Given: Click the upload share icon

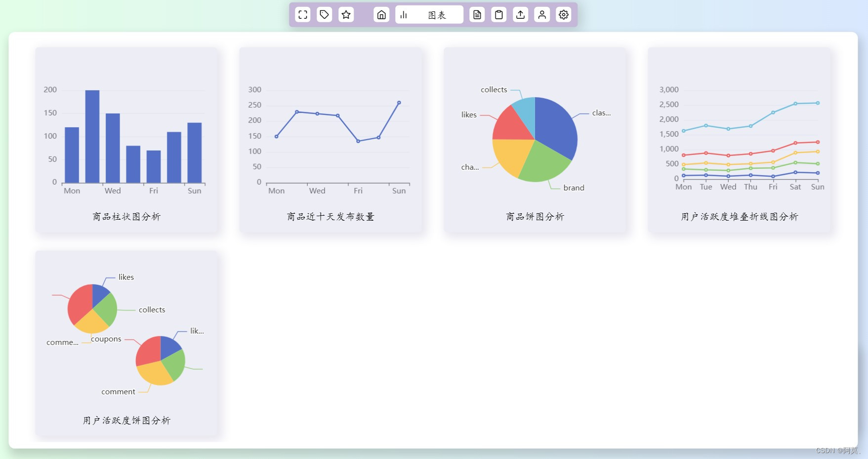Looking at the screenshot, I should coord(521,15).
